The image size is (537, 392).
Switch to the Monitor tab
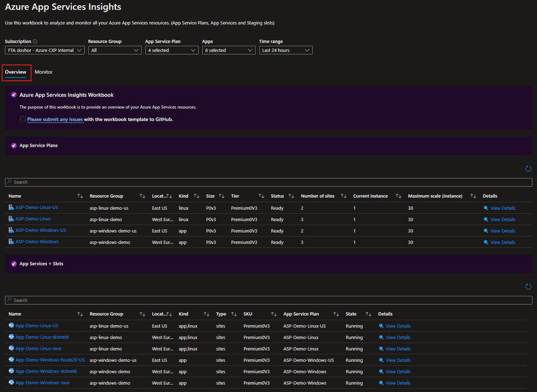click(44, 72)
